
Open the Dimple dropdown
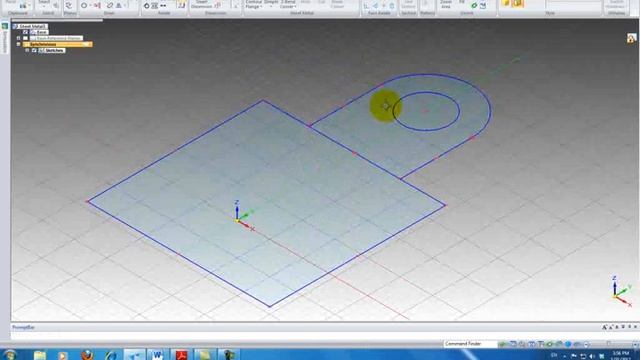click(x=271, y=3)
